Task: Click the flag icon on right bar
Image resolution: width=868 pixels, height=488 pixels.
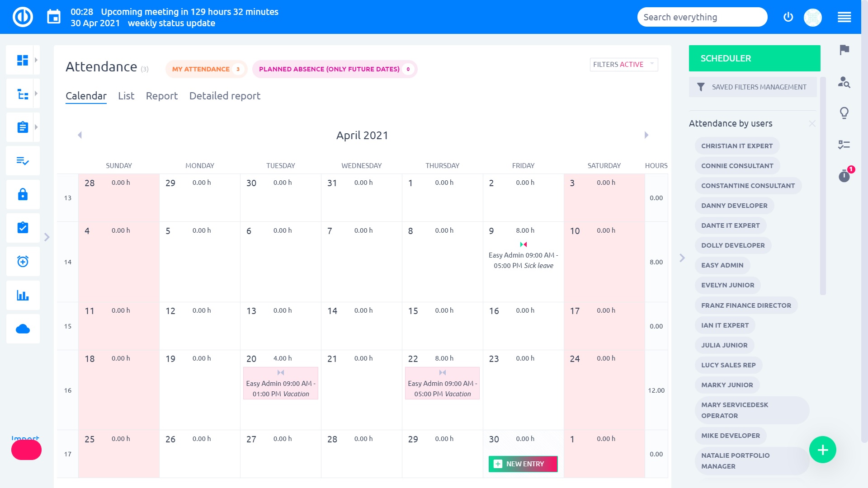Action: 844,50
